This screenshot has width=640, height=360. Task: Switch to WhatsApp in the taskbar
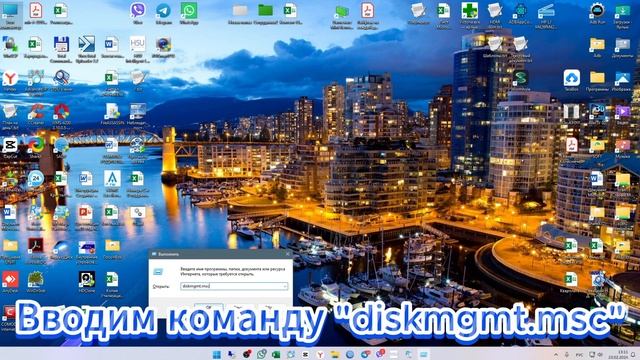(262, 354)
